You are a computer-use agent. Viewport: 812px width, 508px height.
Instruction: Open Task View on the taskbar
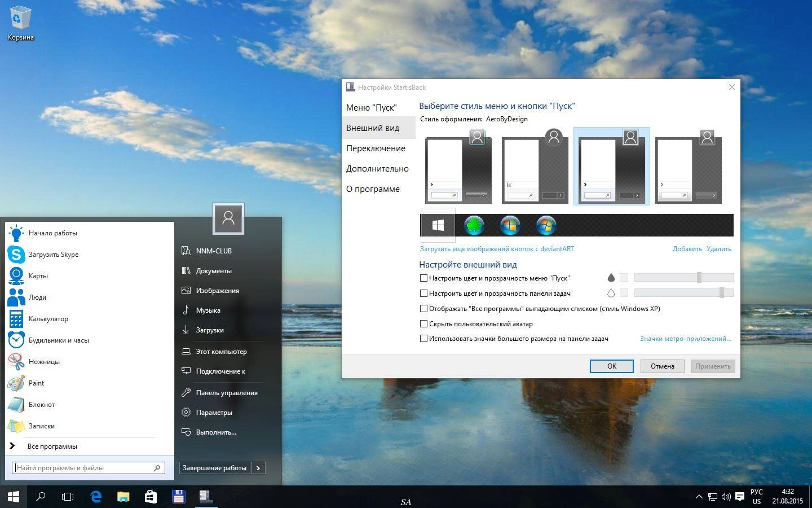[x=68, y=497]
